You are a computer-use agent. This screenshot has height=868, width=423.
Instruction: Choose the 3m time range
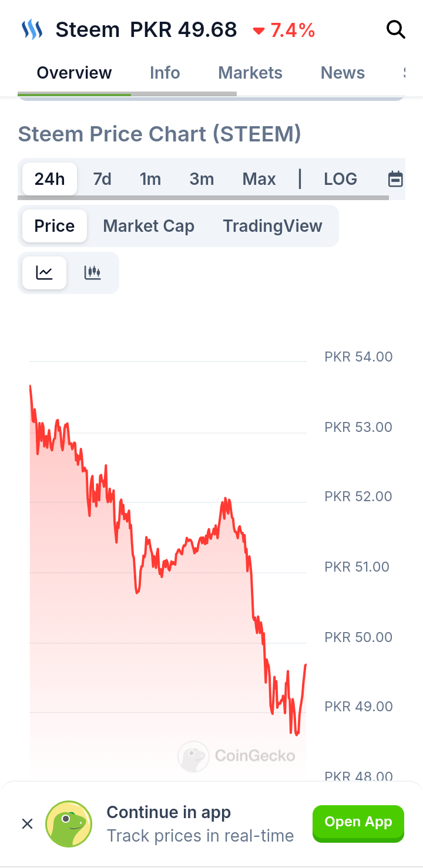pos(202,179)
